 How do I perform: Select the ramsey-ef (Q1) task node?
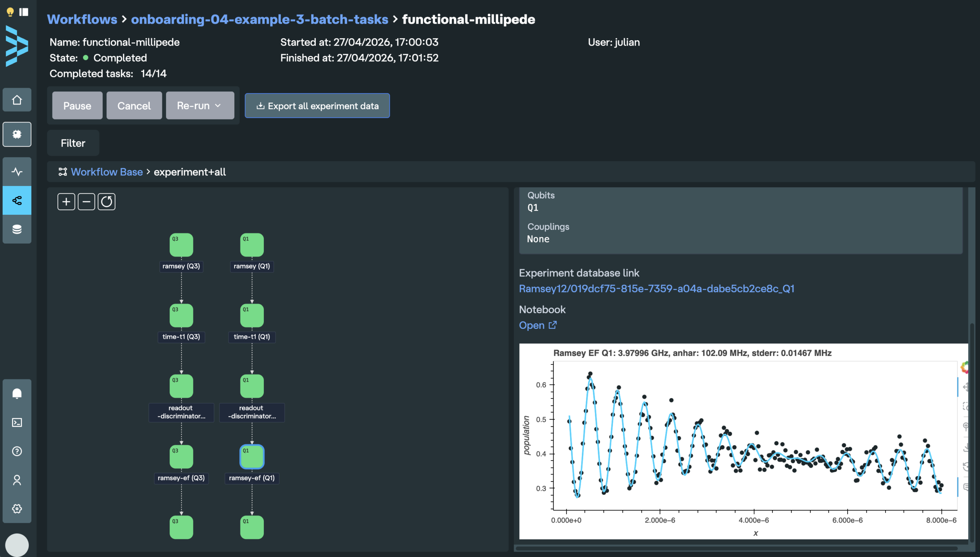click(252, 456)
